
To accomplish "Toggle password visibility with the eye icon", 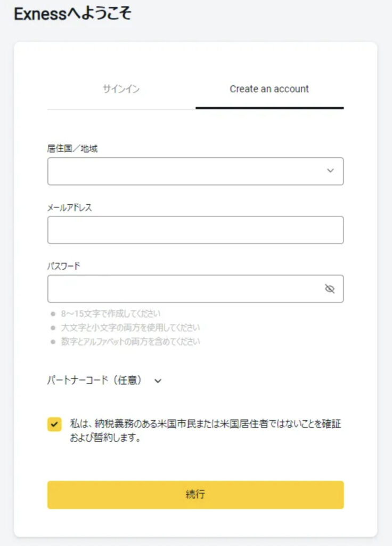I will pos(330,289).
